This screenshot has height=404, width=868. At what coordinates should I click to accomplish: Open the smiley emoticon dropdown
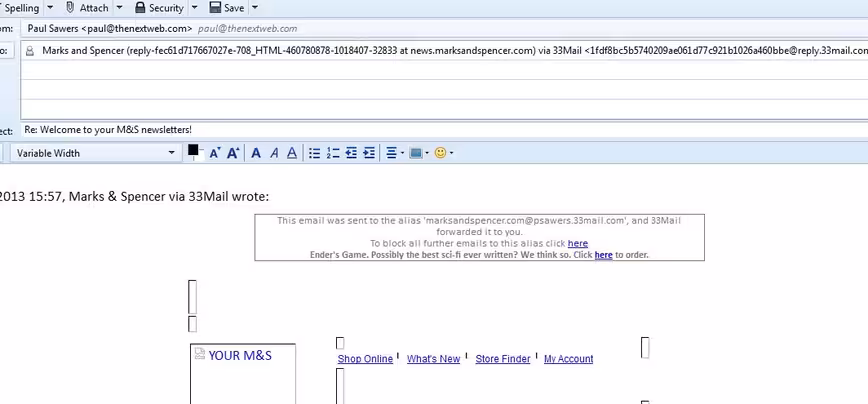click(x=444, y=153)
